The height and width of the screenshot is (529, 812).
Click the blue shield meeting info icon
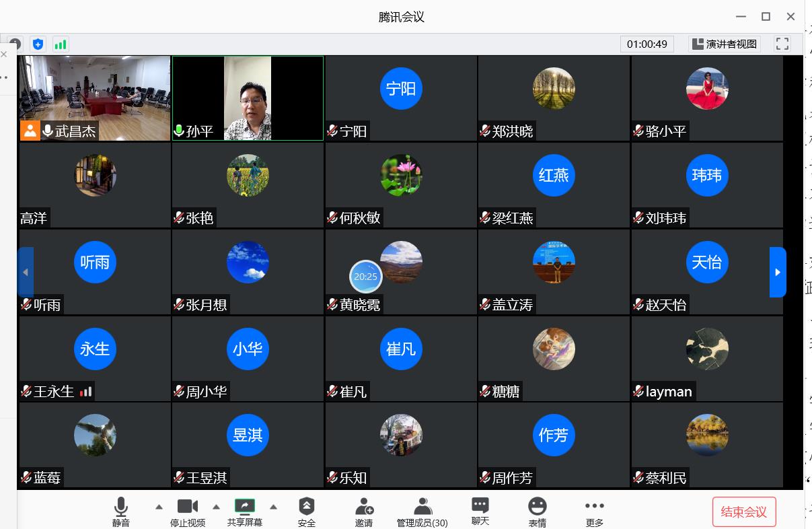click(38, 44)
